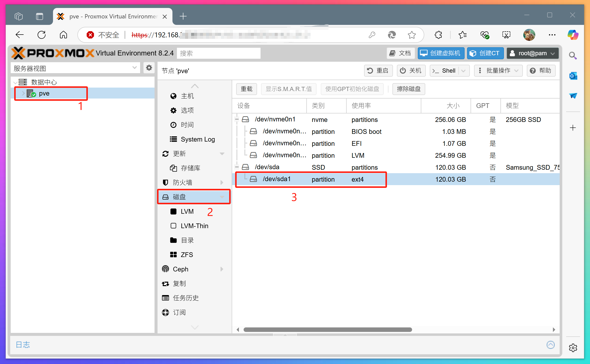Collapse the /dev/sda disk tree
This screenshot has height=364, width=590.
[237, 167]
